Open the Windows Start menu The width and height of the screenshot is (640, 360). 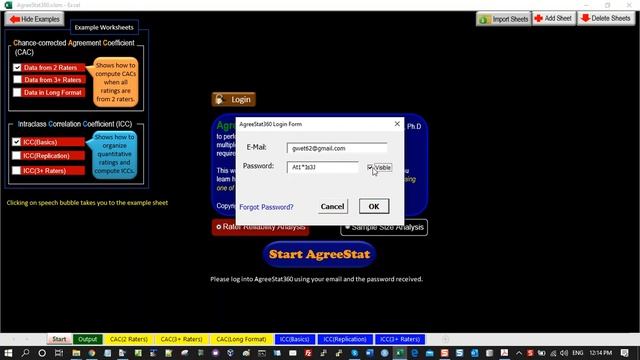[x=8, y=353]
